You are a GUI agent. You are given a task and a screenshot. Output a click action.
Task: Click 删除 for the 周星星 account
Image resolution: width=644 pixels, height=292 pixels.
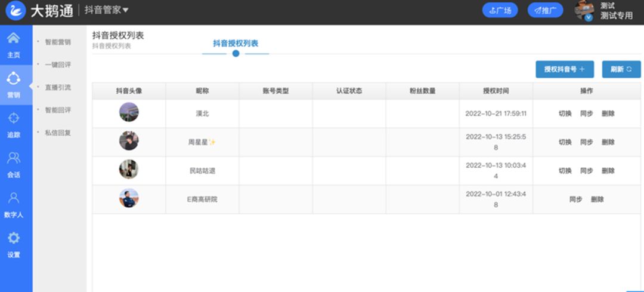pyautogui.click(x=608, y=142)
